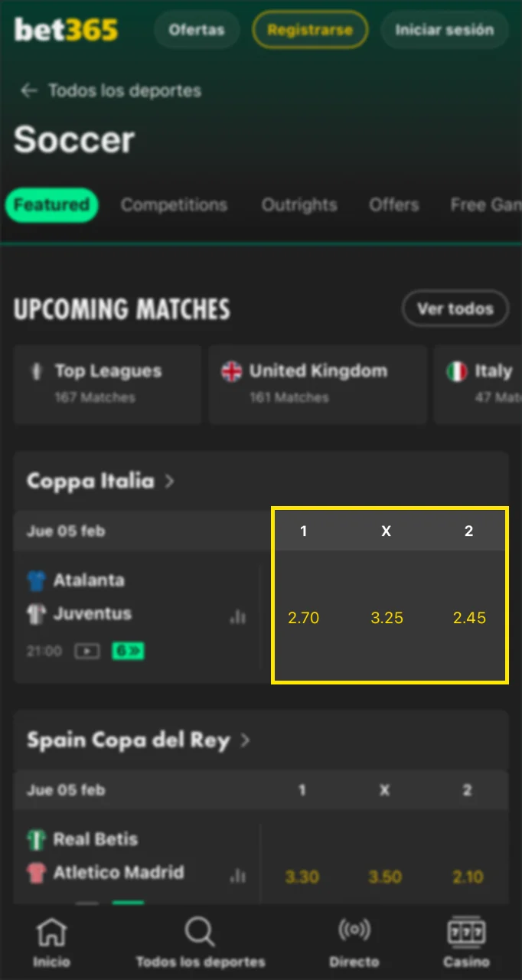View statistics for Real Betis vs Atletico Madrid
The height and width of the screenshot is (980, 522).
click(x=239, y=876)
